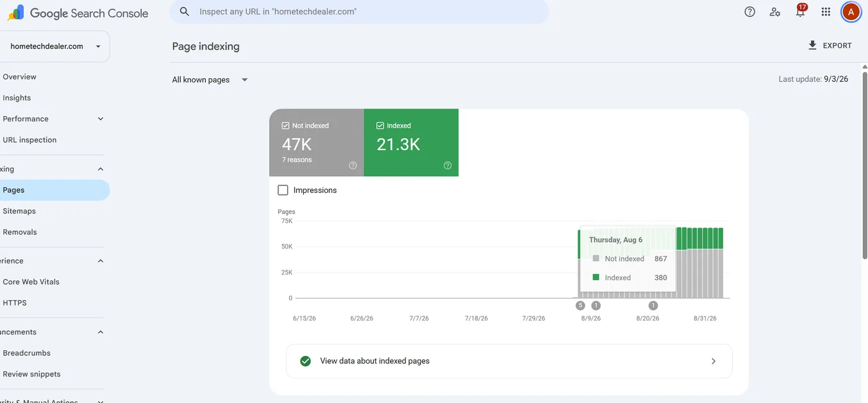
Task: Open the Google apps grid
Action: [826, 12]
